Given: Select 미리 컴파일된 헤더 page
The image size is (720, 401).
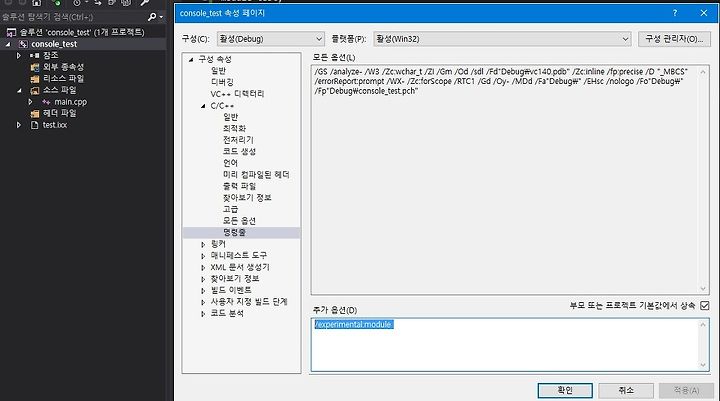Looking at the screenshot, I should [256, 175].
